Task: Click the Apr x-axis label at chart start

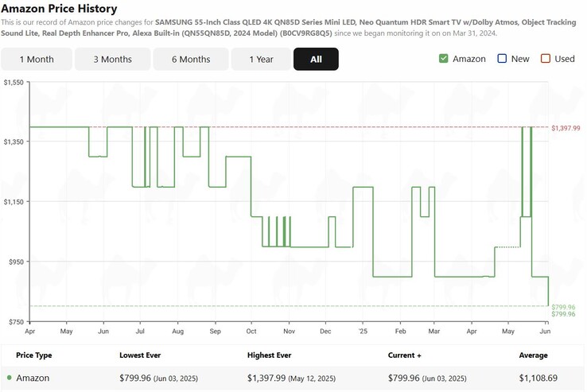Action: pos(30,332)
